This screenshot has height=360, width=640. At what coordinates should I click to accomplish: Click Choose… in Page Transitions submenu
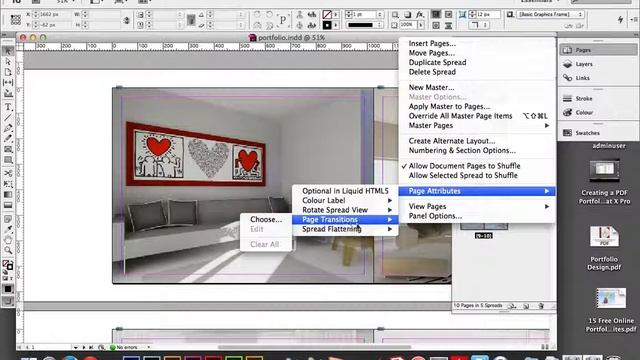coord(266,219)
